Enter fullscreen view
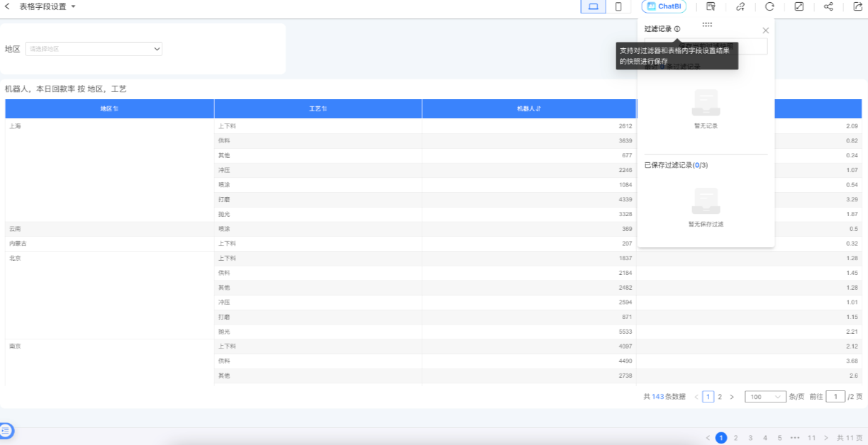The width and height of the screenshot is (868, 445). [799, 6]
